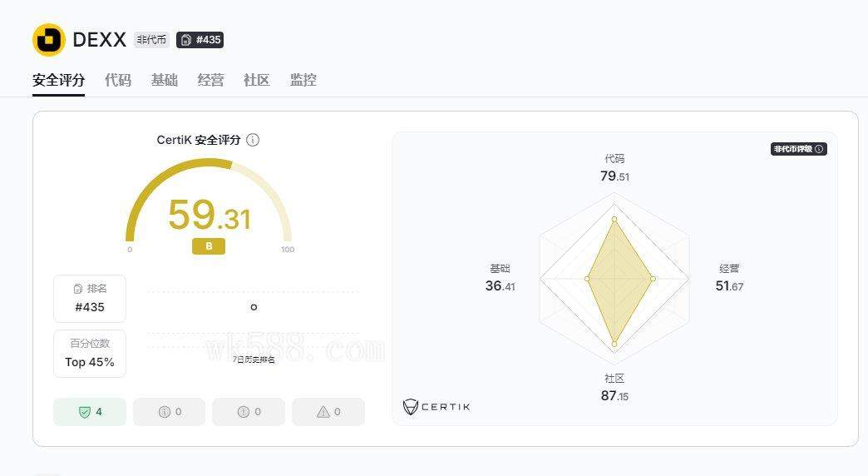Open the 基础 tab

(165, 80)
